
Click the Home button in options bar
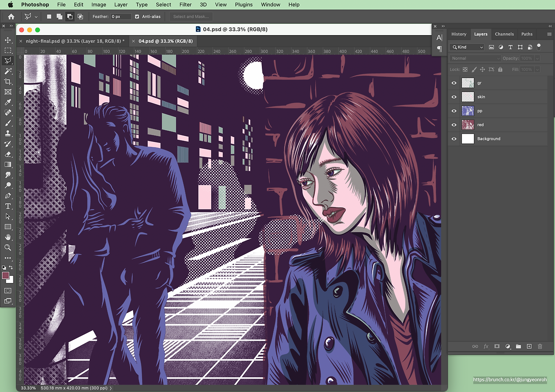11,16
